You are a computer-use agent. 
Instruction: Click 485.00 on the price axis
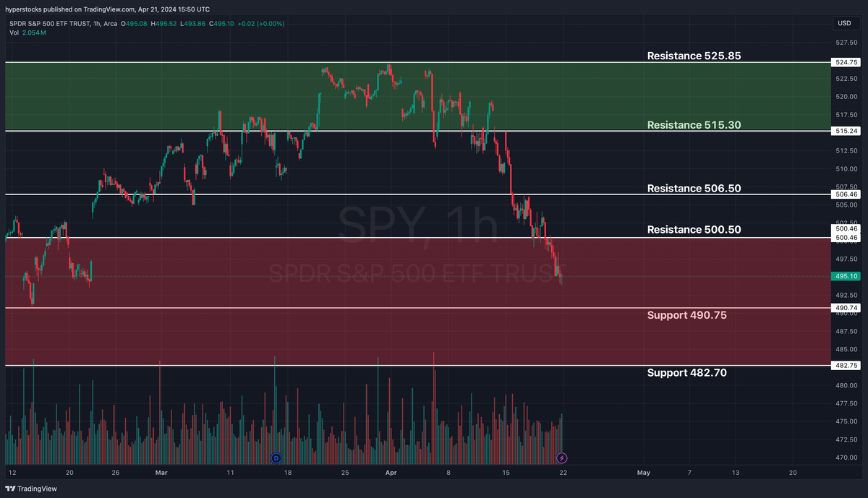[x=846, y=349]
